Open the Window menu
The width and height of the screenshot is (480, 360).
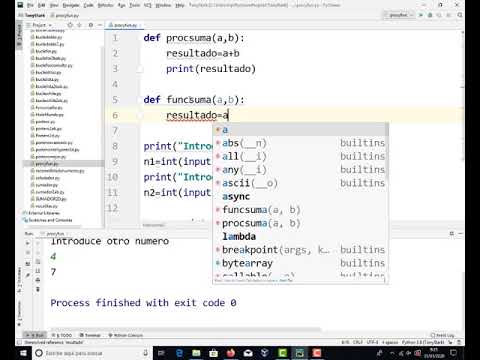(x=163, y=5)
